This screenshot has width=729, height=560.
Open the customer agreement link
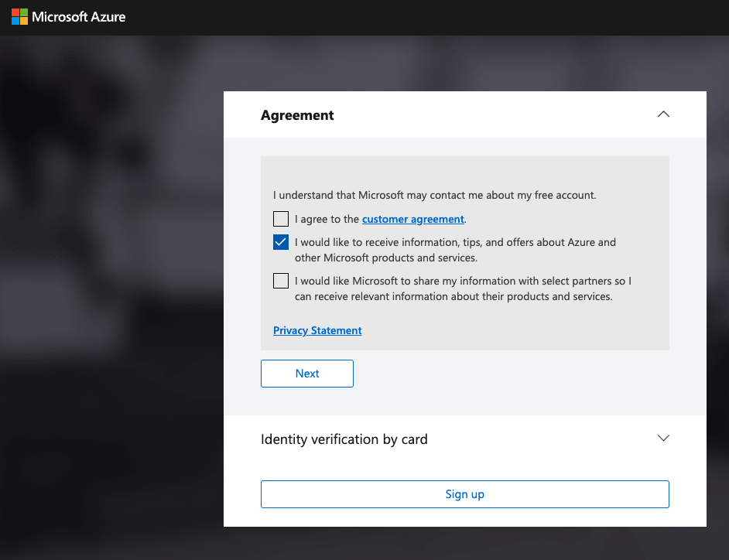click(x=412, y=219)
